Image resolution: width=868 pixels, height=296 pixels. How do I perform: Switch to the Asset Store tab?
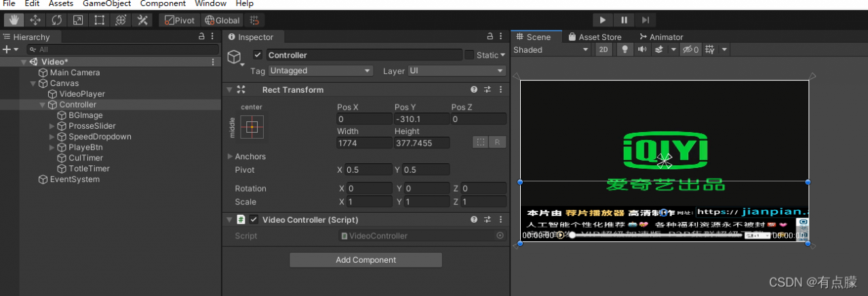[x=595, y=37]
